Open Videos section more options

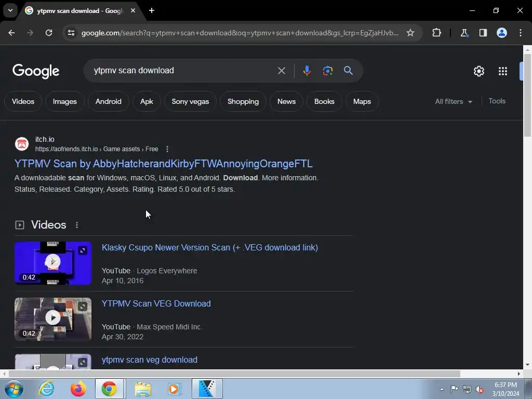77,225
